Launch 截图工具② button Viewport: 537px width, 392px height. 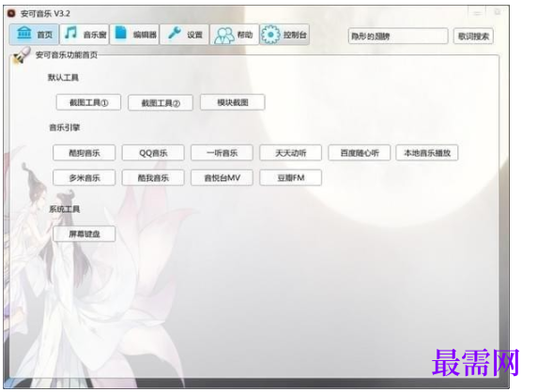(x=161, y=102)
